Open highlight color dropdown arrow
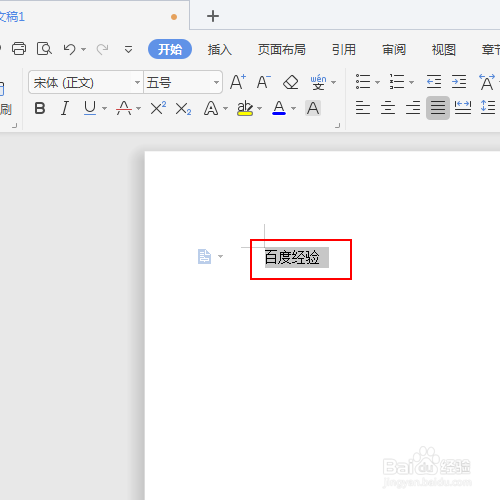Viewport: 500px width, 500px height. tap(260, 108)
